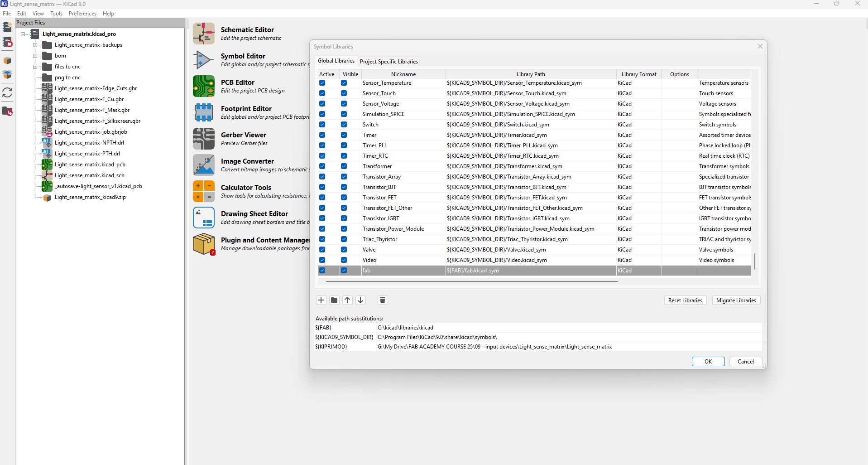Click the Migrate Libraries button
Image resolution: width=868 pixels, height=465 pixels.
736,300
